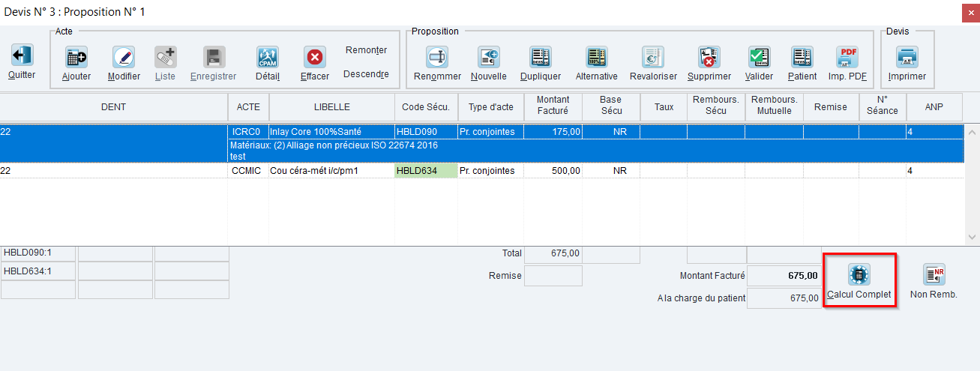Open the Patient icon
980x371 pixels.
pyautogui.click(x=802, y=57)
